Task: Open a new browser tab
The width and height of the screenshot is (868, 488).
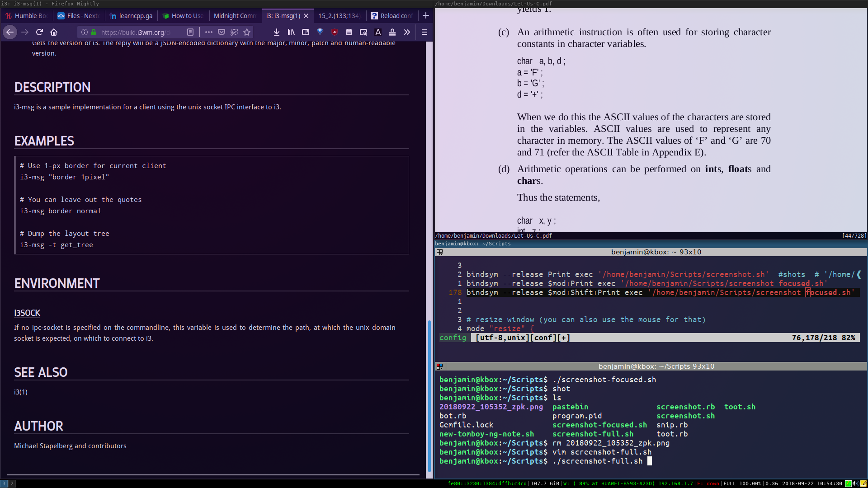Action: 426,16
